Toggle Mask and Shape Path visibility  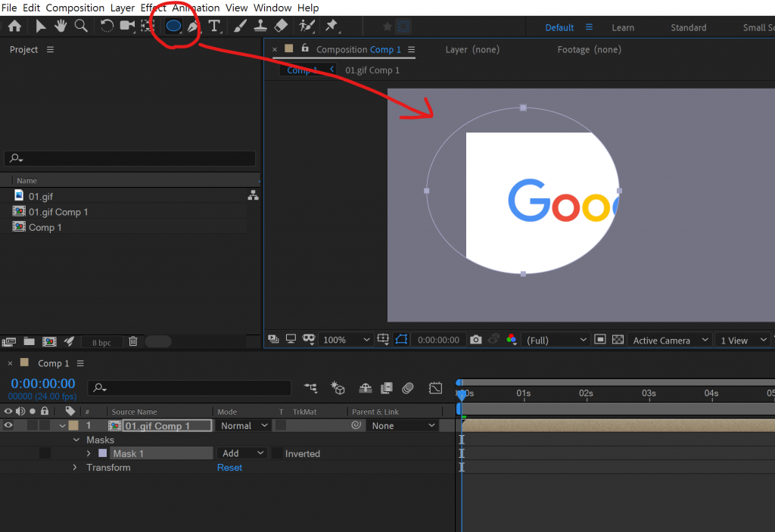pos(401,340)
